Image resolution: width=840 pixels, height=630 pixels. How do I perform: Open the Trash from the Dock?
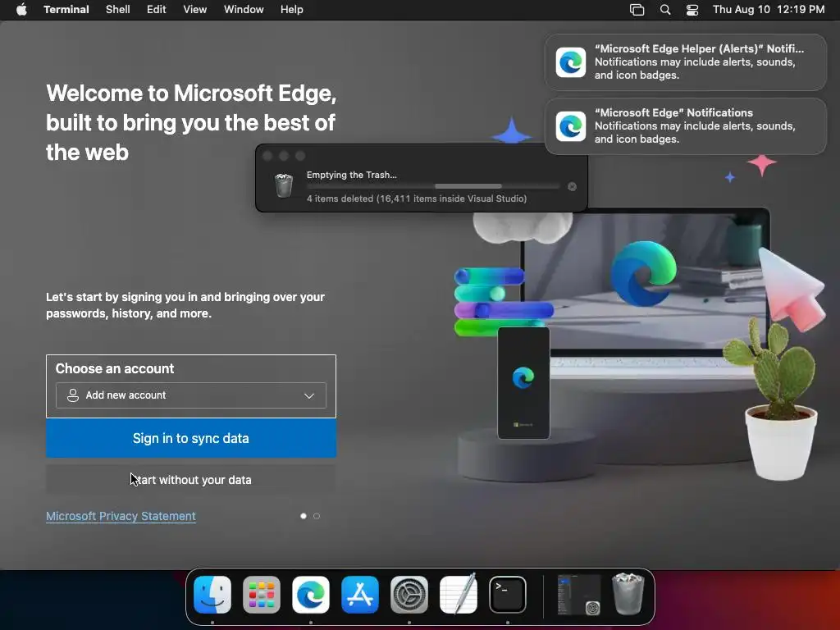tap(628, 594)
